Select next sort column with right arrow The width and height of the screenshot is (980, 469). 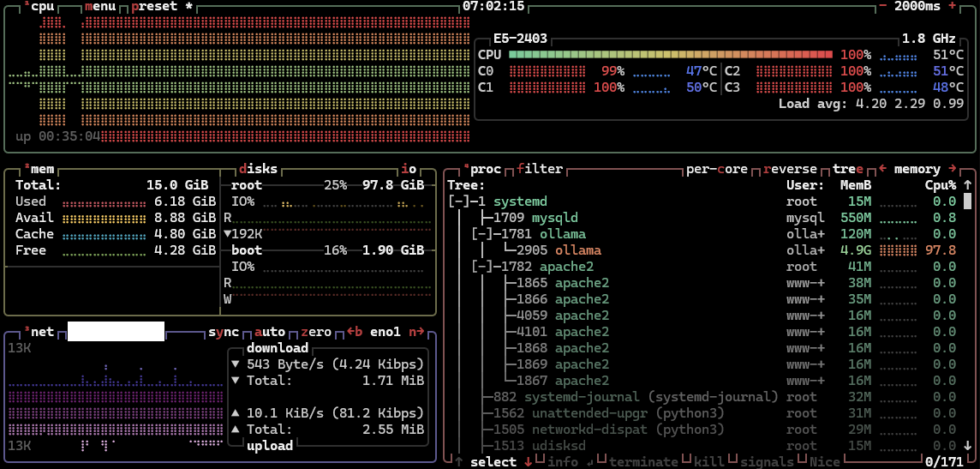[x=953, y=169]
